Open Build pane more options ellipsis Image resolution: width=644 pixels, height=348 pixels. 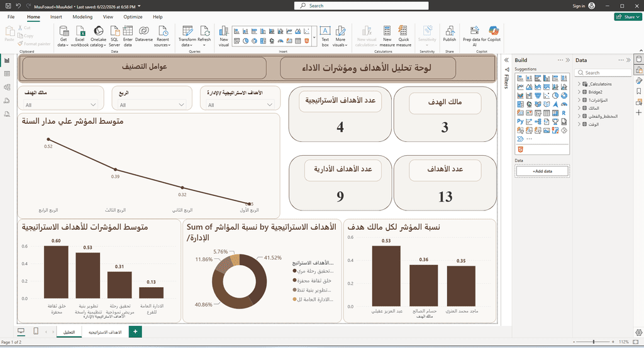point(560,60)
